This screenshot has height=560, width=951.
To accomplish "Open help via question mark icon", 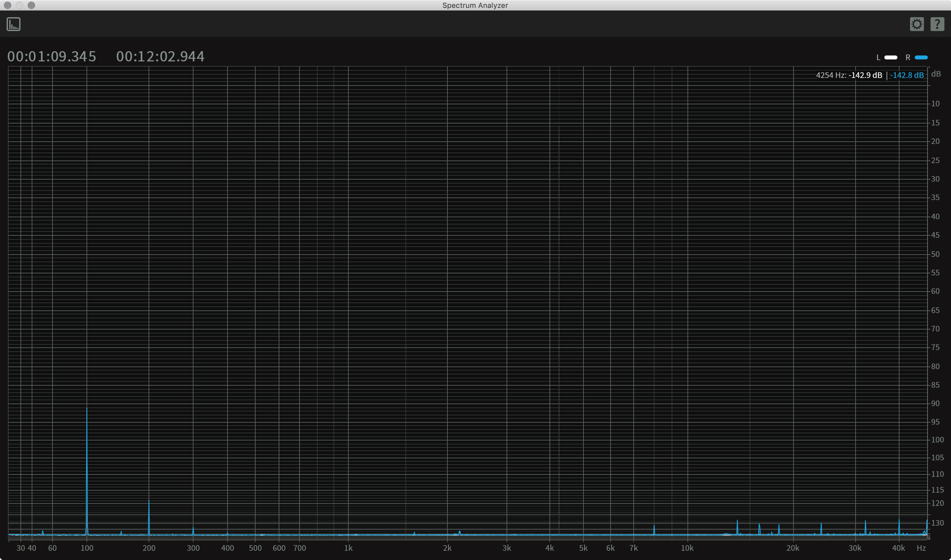I will point(937,24).
